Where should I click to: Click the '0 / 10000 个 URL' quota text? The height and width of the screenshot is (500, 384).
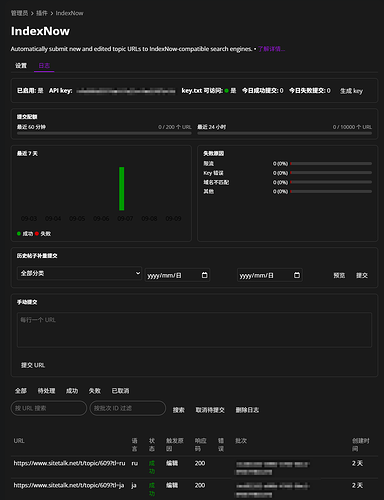coord(352,127)
